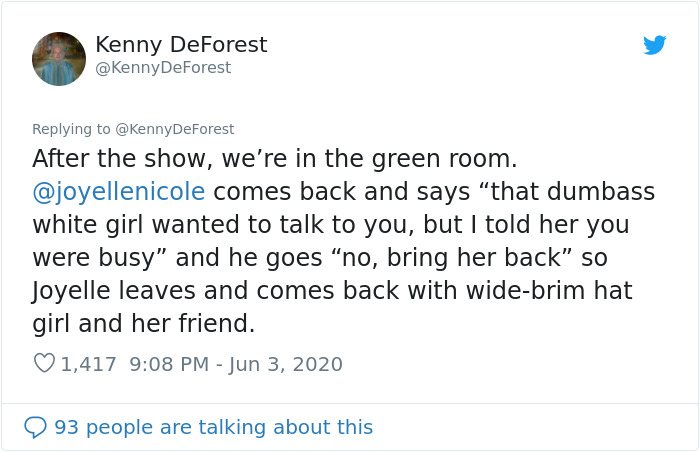
Task: Open Kenny DeForest's profile picture
Action: click(59, 59)
